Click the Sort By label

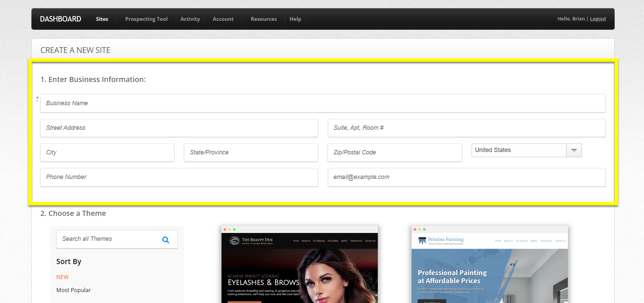(x=69, y=262)
